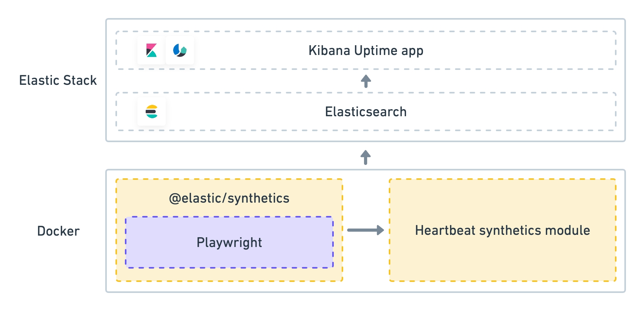Click the Uptime app logo icon

(180, 50)
